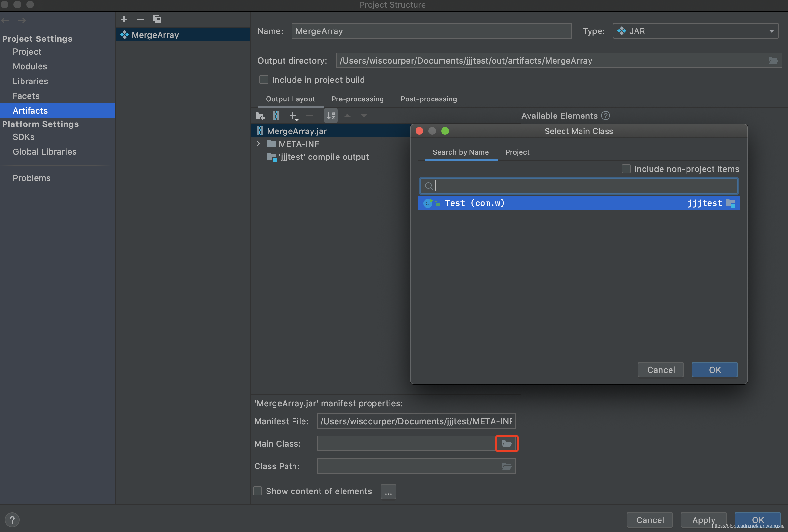Viewport: 788px width, 532px height.
Task: Open the artifact Type JAR dropdown
Action: (695, 31)
